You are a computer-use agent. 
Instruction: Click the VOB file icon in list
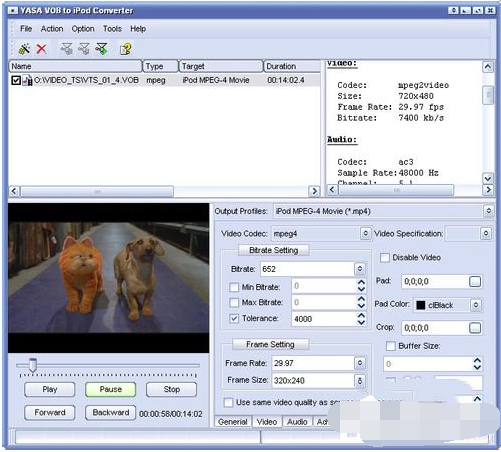pos(27,80)
